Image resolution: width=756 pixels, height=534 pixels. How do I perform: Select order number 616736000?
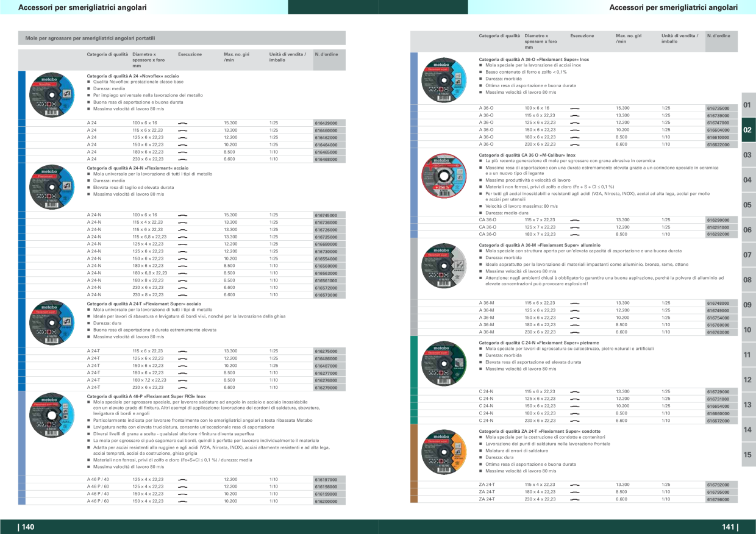[x=326, y=222]
